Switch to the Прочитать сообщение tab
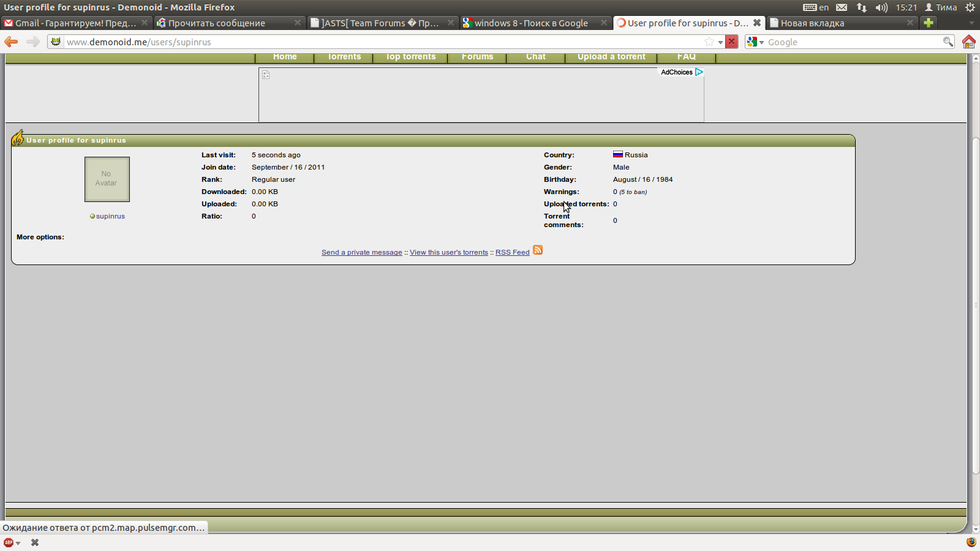The height and width of the screenshot is (551, 980). [x=230, y=23]
